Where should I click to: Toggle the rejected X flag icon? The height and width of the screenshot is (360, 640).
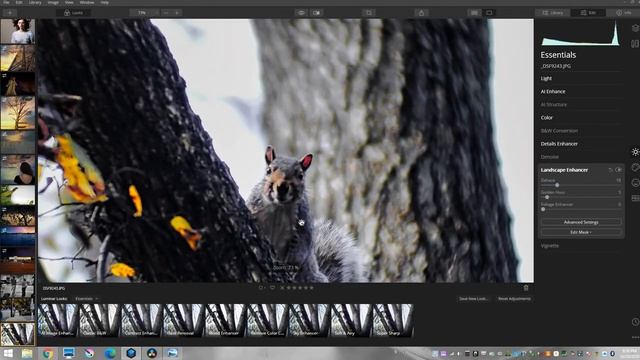click(282, 288)
